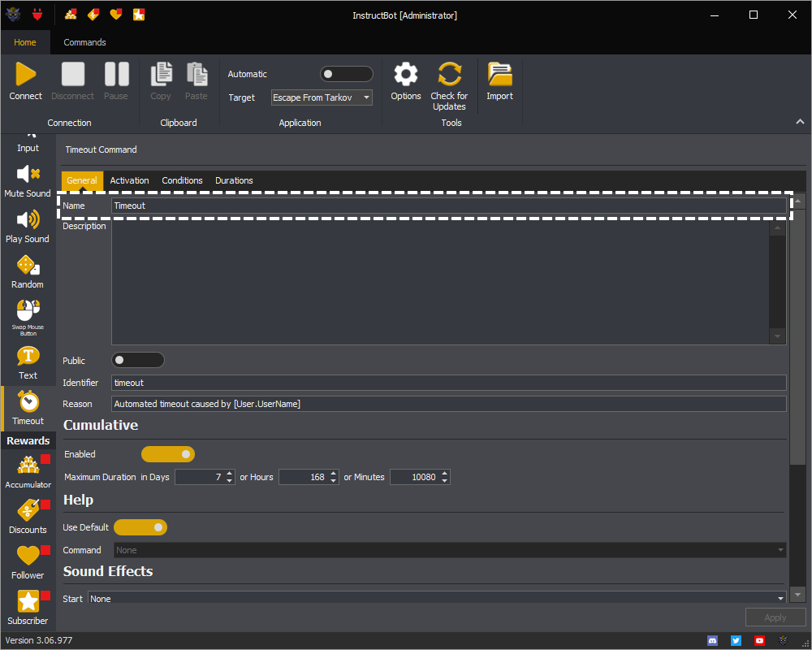812x650 pixels.
Task: Click YouTube icon in status bar
Action: coord(759,641)
